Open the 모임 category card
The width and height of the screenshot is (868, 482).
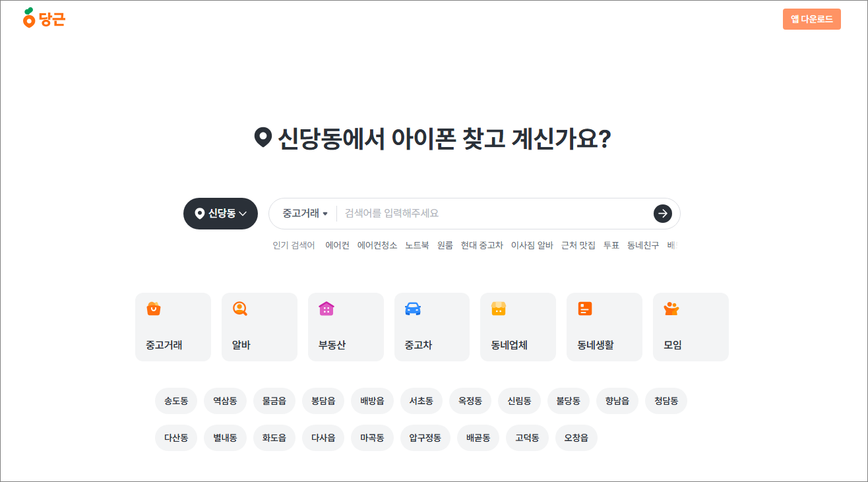691,327
